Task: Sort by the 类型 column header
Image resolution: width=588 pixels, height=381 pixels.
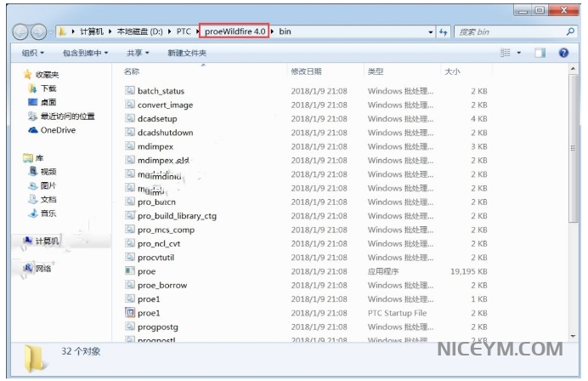Action: pos(376,71)
